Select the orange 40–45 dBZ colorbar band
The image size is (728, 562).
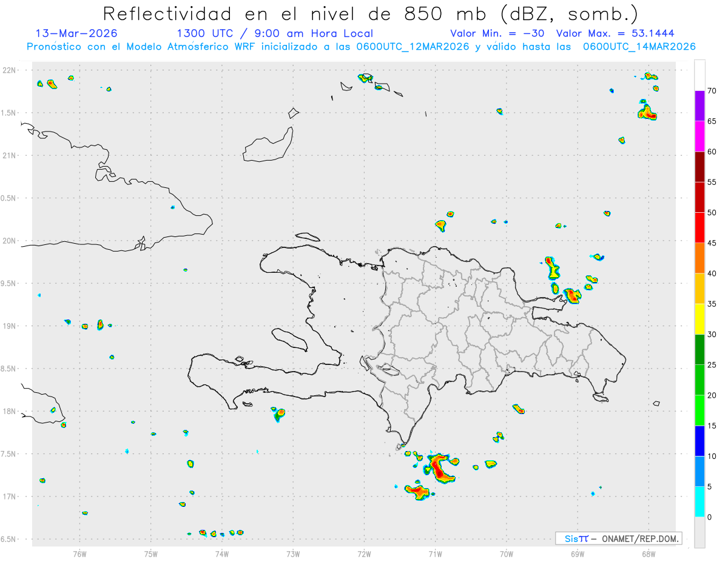point(699,258)
